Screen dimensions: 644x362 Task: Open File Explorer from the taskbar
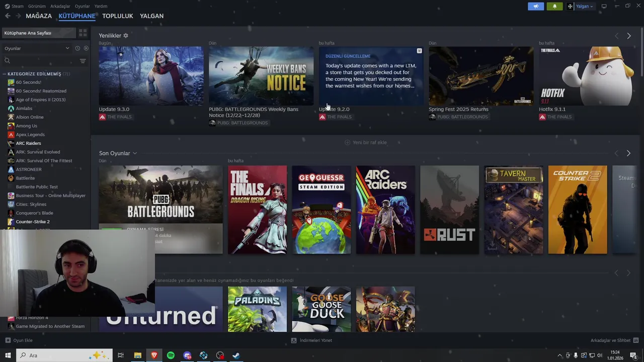pyautogui.click(x=137, y=355)
